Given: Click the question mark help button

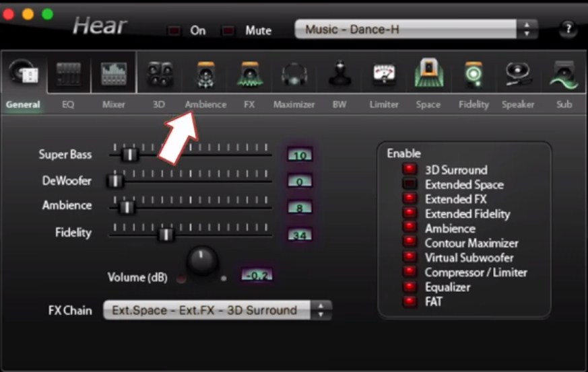Looking at the screenshot, I should pyautogui.click(x=567, y=29).
